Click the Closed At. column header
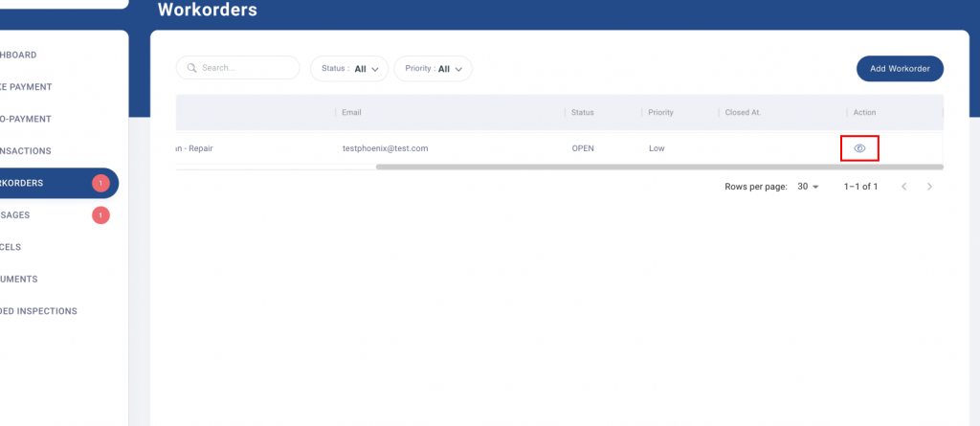Image resolution: width=980 pixels, height=426 pixels. [743, 113]
